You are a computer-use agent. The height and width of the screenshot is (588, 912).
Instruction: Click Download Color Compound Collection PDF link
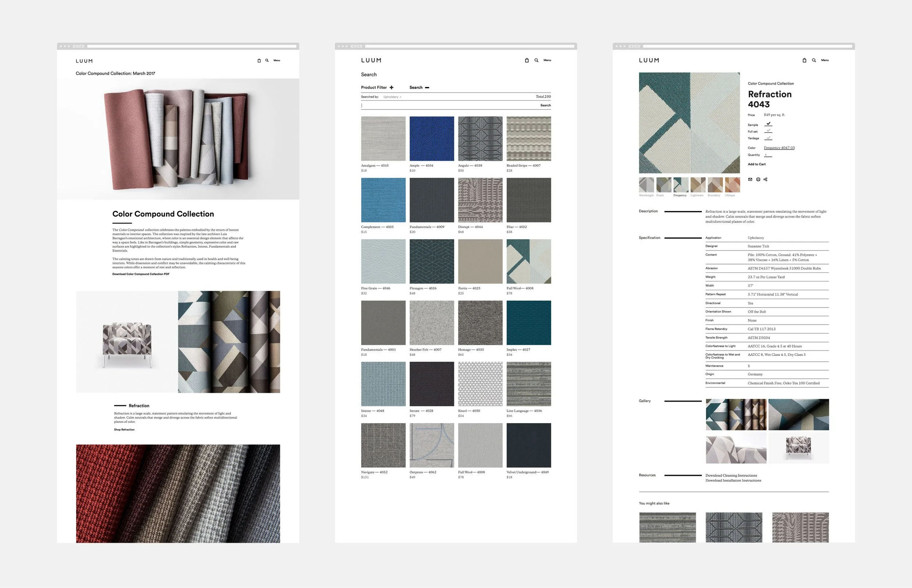point(140,274)
